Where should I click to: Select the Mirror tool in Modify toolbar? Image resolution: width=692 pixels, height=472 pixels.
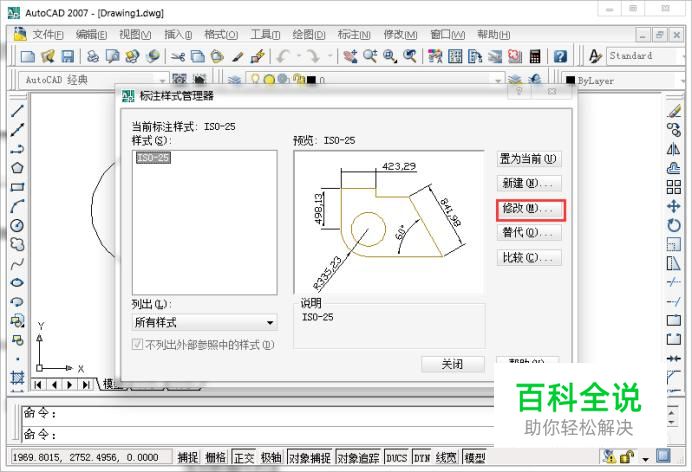coord(673,149)
